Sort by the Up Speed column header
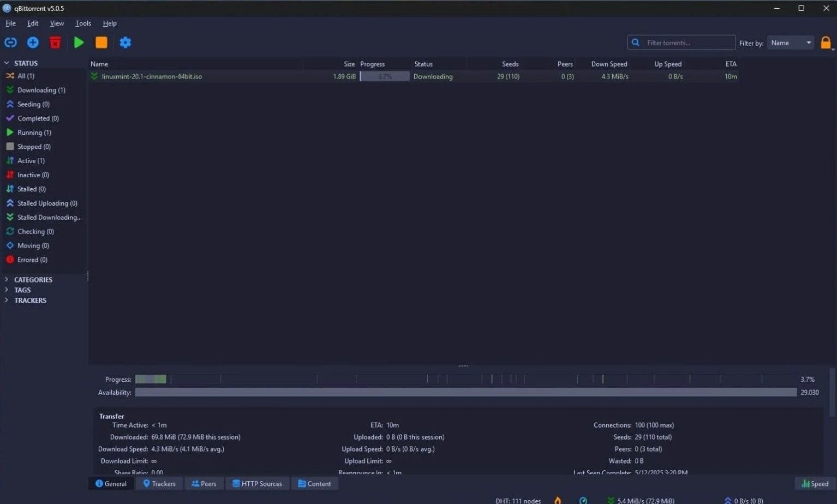 [657, 64]
